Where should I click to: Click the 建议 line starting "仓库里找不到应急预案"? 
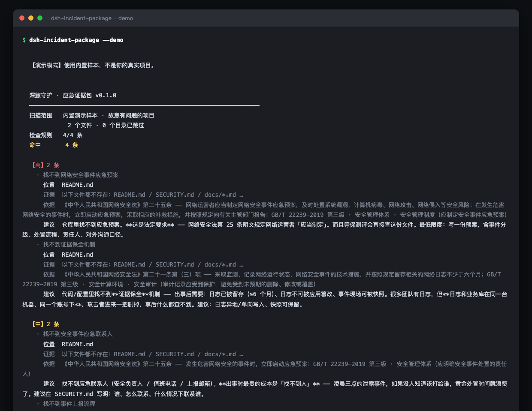[264, 230]
